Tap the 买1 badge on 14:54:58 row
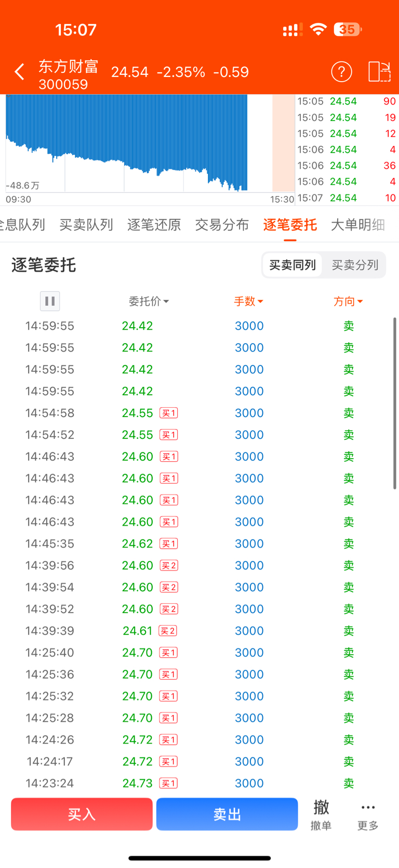Image resolution: width=399 pixels, height=868 pixels. (x=169, y=413)
